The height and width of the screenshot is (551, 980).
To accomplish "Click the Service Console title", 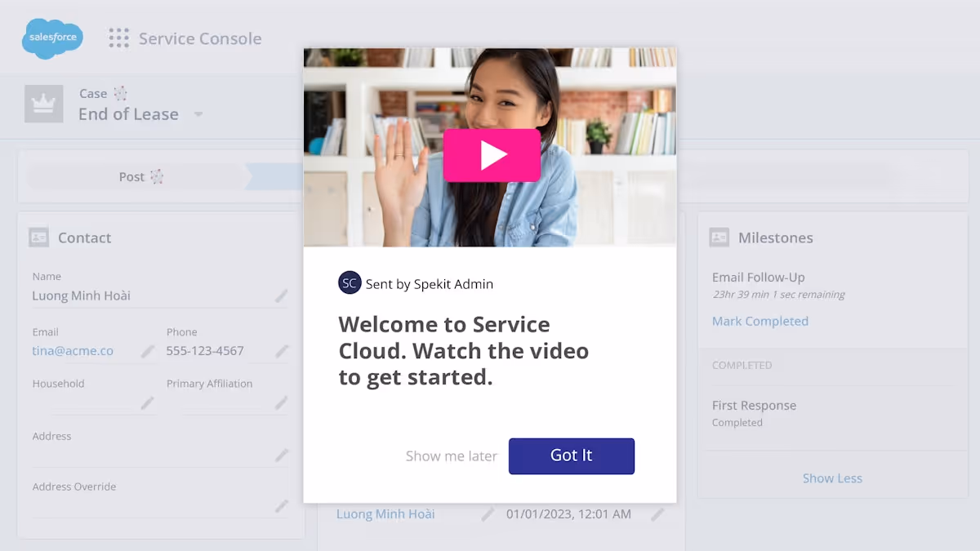I will (200, 38).
